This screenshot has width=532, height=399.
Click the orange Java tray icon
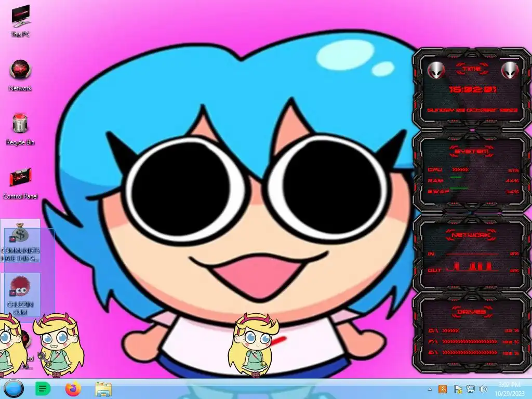pyautogui.click(x=443, y=389)
